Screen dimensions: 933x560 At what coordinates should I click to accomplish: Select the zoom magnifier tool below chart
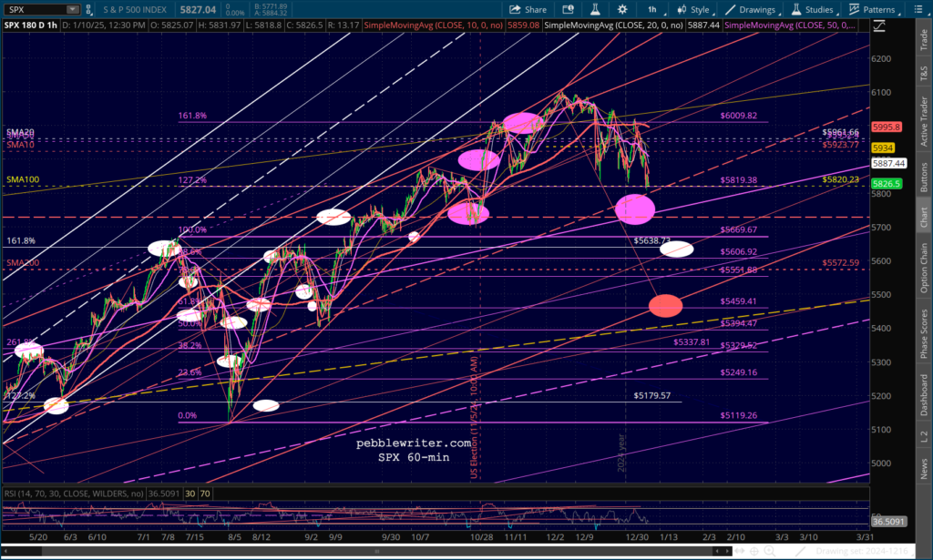(769, 551)
